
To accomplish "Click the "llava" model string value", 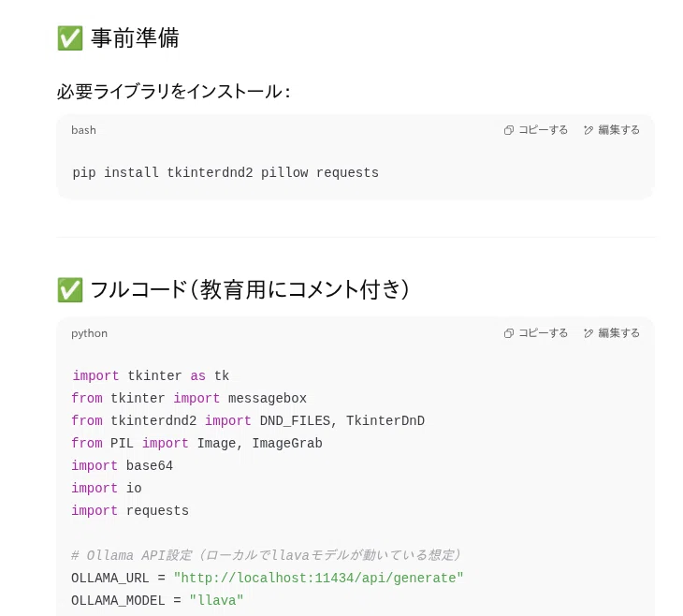I will (x=216, y=600).
